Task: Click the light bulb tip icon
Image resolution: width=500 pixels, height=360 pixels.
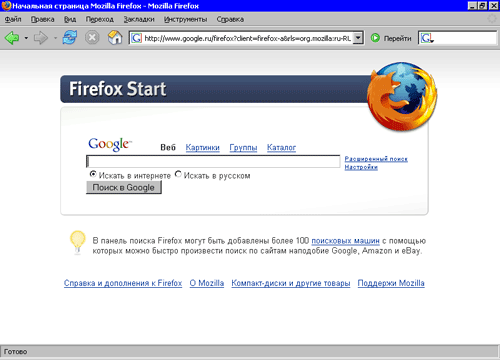Action: (x=77, y=242)
